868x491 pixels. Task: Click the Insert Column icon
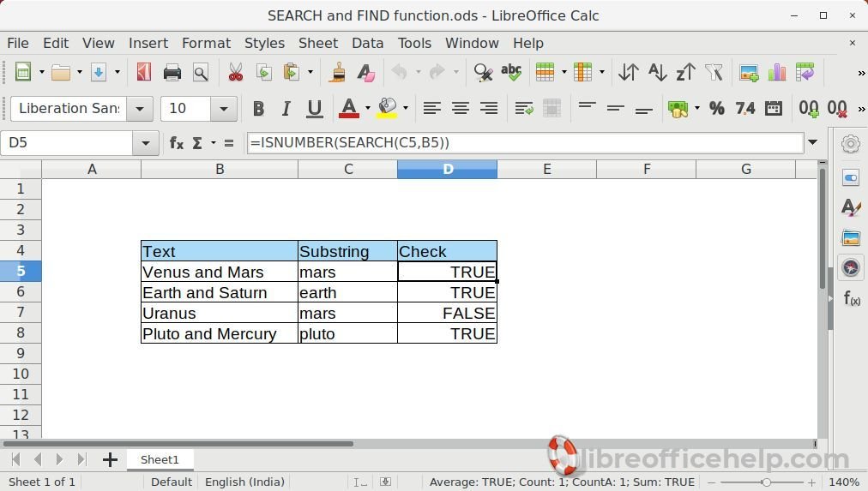[x=583, y=73]
